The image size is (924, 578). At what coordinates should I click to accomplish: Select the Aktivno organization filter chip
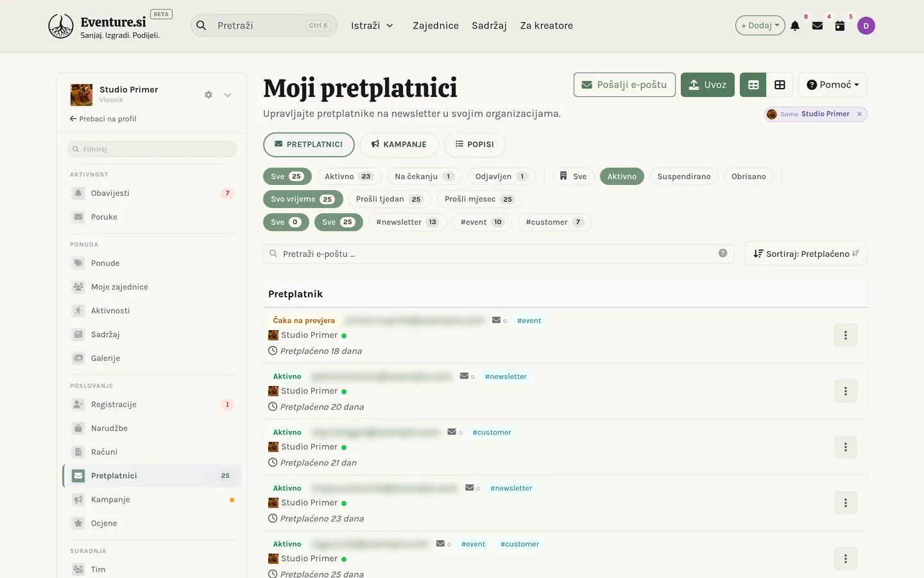click(x=622, y=177)
